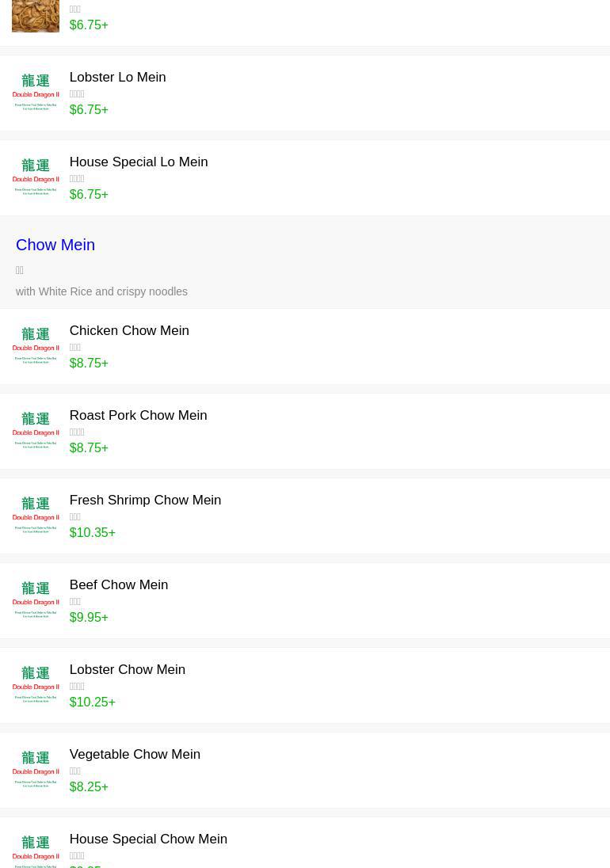Click the $9.95+ price of Beef Chow Mein
The height and width of the screenshot is (868, 610).
(x=89, y=617)
